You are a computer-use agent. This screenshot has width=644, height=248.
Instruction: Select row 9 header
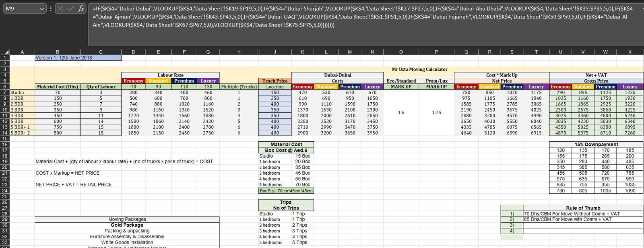coord(5,104)
